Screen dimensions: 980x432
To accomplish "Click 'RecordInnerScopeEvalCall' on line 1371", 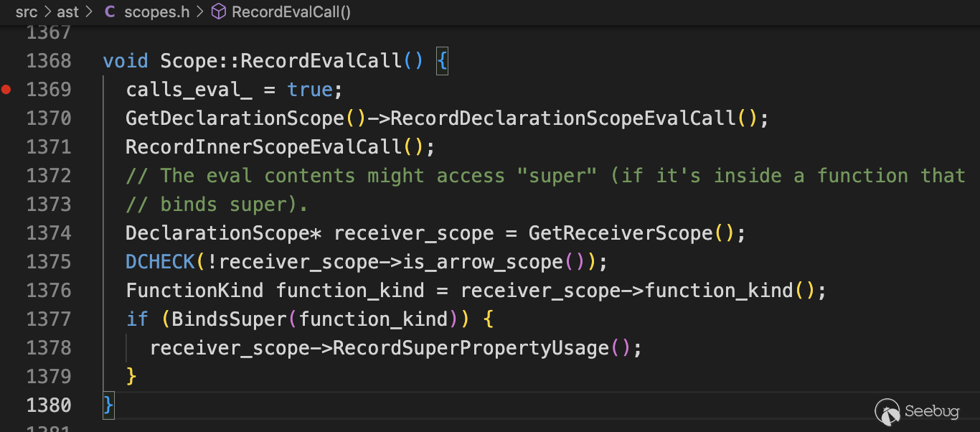I will pyautogui.click(x=264, y=147).
